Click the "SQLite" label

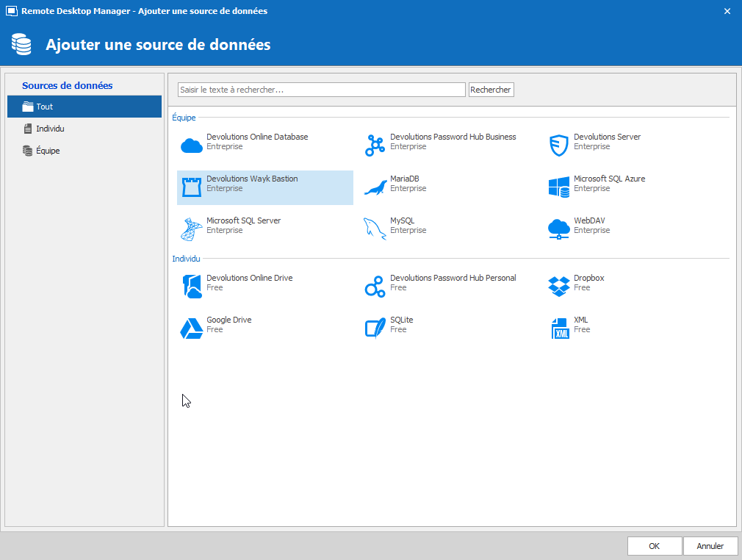401,320
